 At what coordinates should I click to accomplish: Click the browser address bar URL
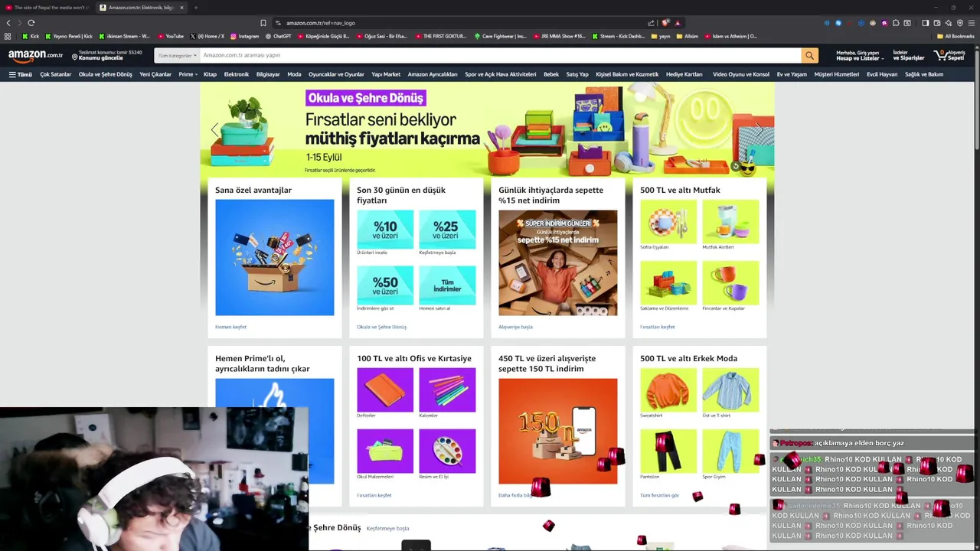click(321, 23)
